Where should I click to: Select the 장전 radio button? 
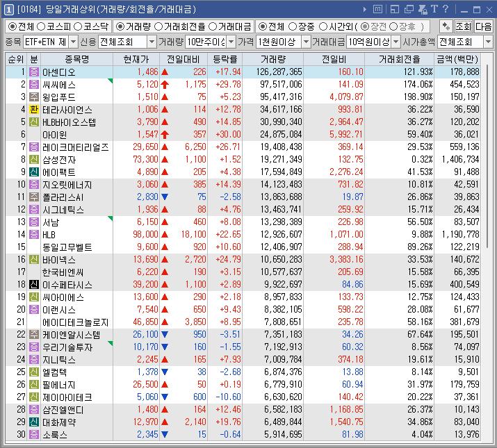point(365,26)
